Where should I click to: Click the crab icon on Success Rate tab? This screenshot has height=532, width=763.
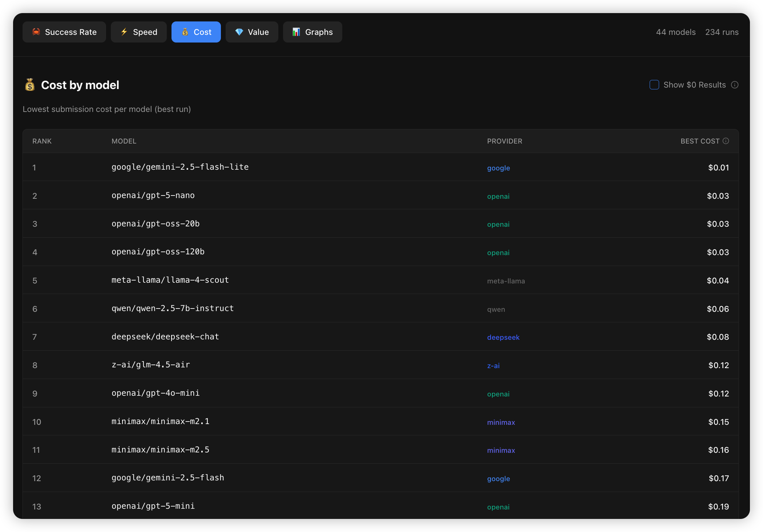click(x=36, y=32)
